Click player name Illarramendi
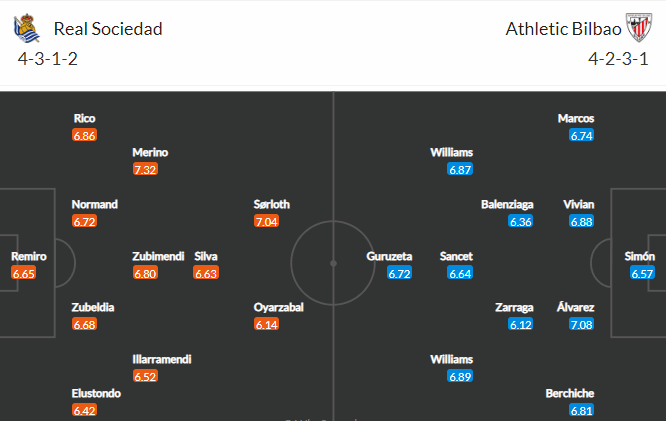666x421 pixels. tap(162, 359)
